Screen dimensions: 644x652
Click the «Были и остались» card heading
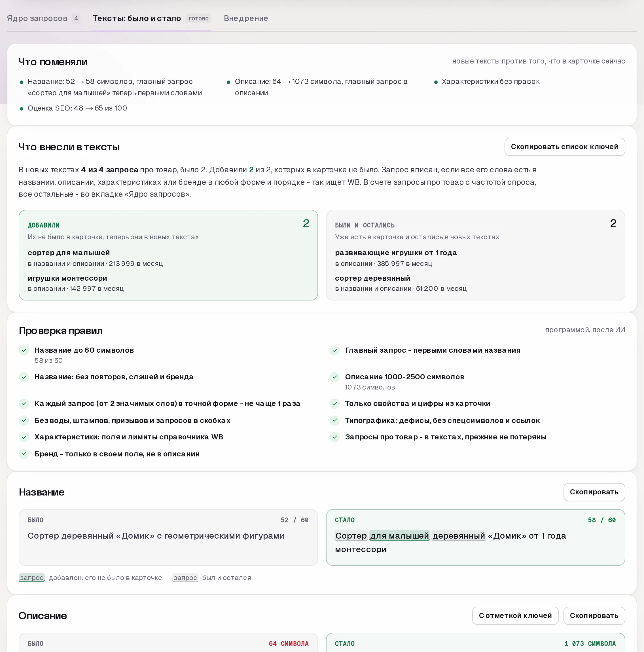point(365,225)
